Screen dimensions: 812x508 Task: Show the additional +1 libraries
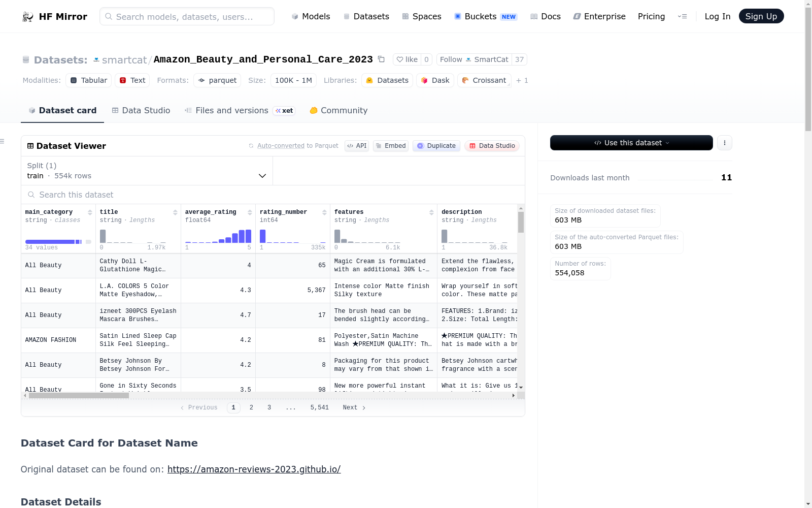[x=522, y=80]
